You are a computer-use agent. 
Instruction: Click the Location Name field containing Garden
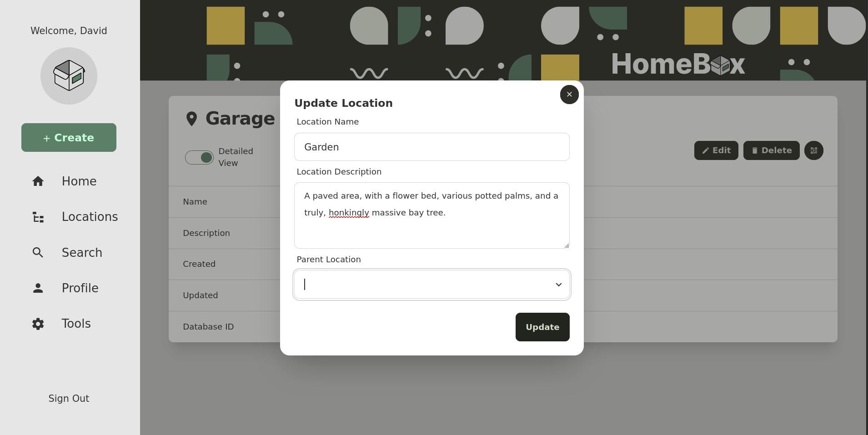431,147
